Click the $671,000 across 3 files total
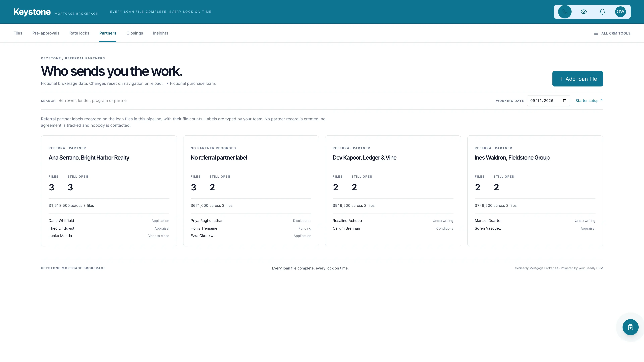 pyautogui.click(x=211, y=206)
